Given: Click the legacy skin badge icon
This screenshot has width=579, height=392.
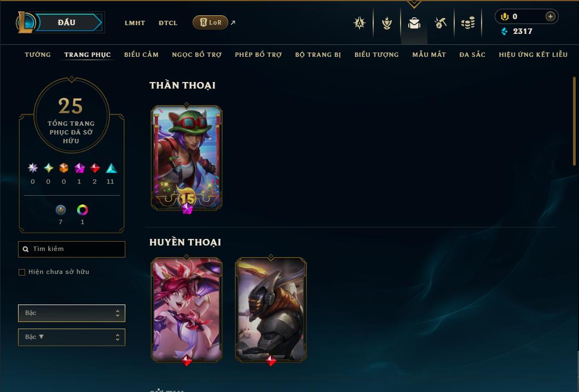Looking at the screenshot, I should pos(61,210).
